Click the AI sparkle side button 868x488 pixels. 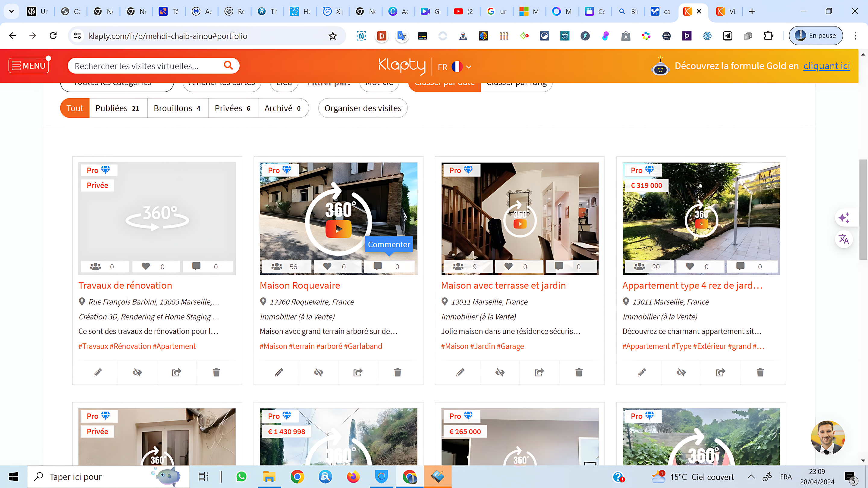[x=844, y=217]
